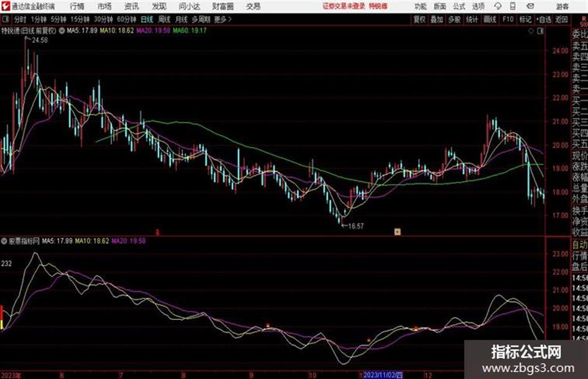Add to watchlist with 自选 button
The width and height of the screenshot is (588, 379).
(543, 19)
